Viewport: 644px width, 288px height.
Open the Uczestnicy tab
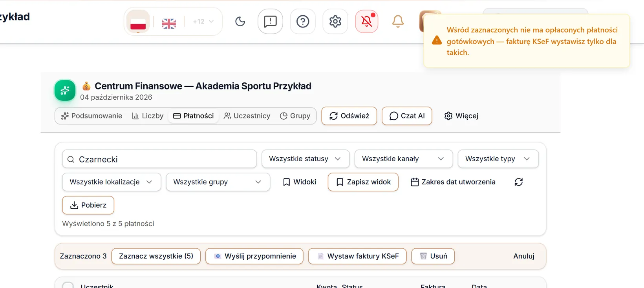pos(247,116)
